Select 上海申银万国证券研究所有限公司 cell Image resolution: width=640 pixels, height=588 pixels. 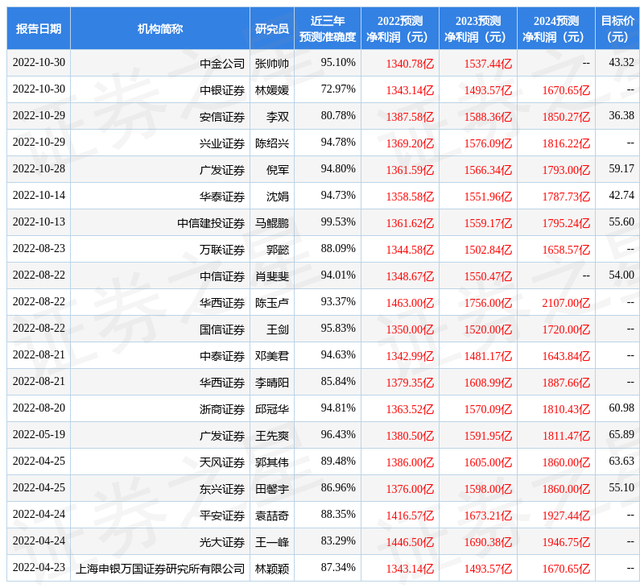160,568
